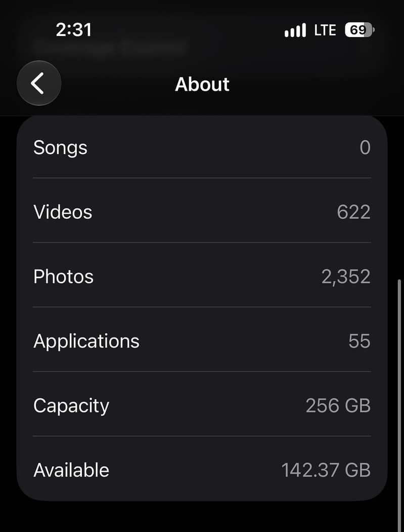This screenshot has height=532, width=404.
Task: Tap the back chevron button
Action: click(x=39, y=83)
